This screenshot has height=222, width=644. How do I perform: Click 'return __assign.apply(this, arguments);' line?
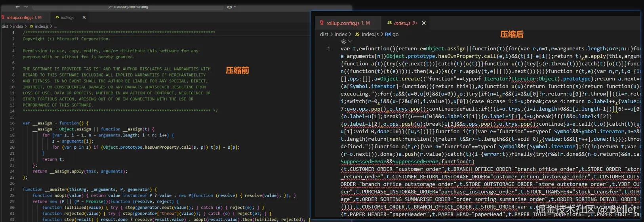pos(80,171)
